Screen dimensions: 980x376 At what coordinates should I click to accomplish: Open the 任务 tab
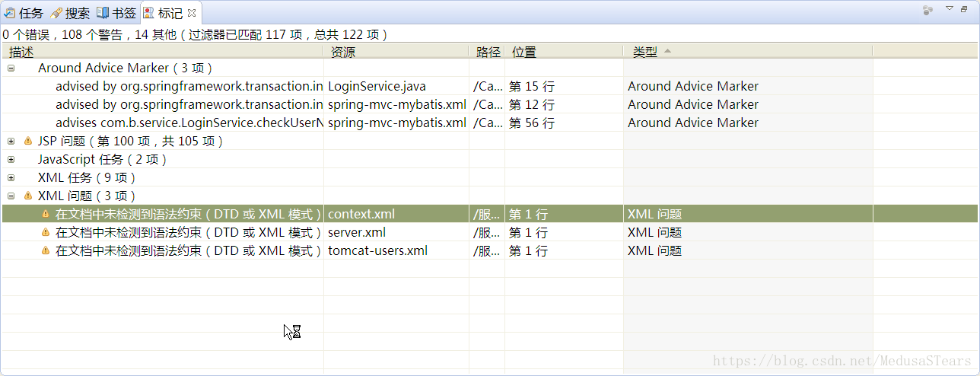24,13
